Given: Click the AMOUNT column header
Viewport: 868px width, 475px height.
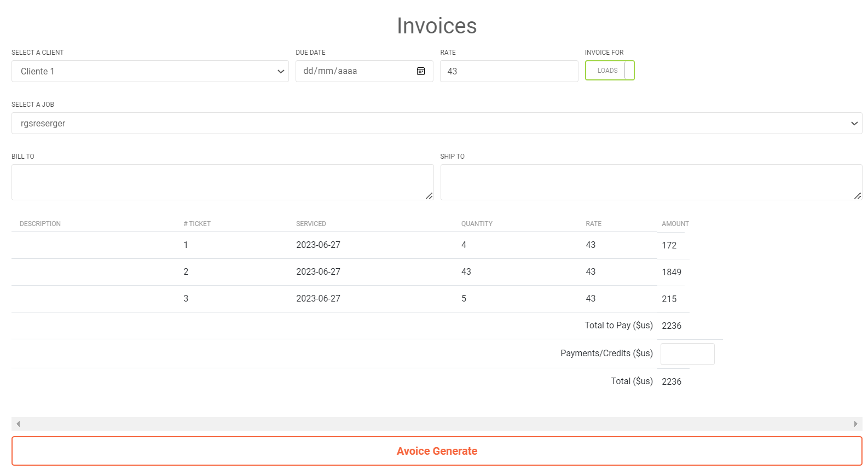Looking at the screenshot, I should click(675, 224).
